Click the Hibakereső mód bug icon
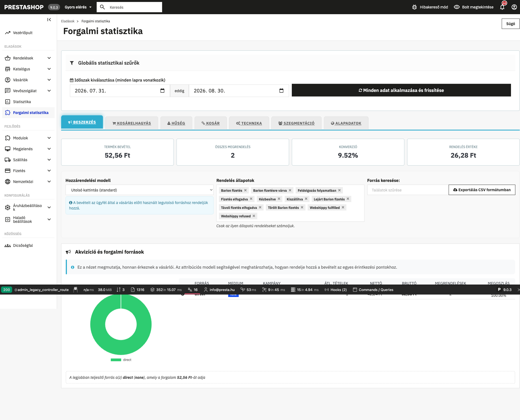The image size is (520, 420). [414, 7]
